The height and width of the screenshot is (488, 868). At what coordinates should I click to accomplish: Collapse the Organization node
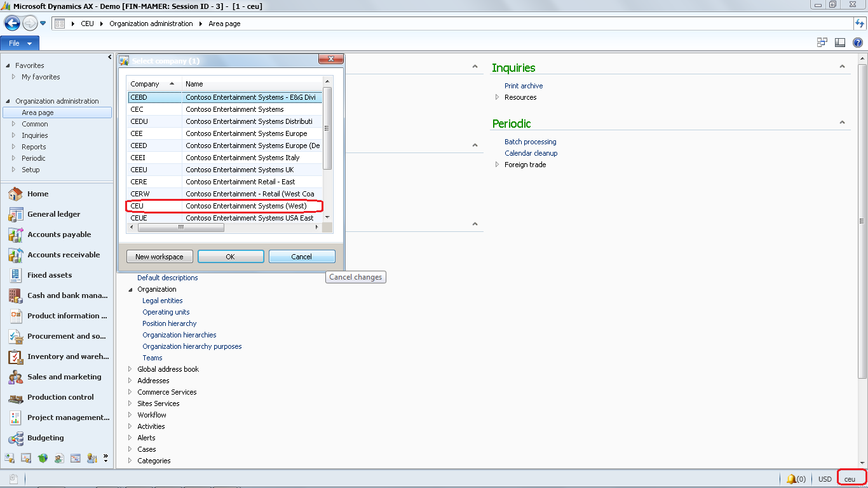130,289
